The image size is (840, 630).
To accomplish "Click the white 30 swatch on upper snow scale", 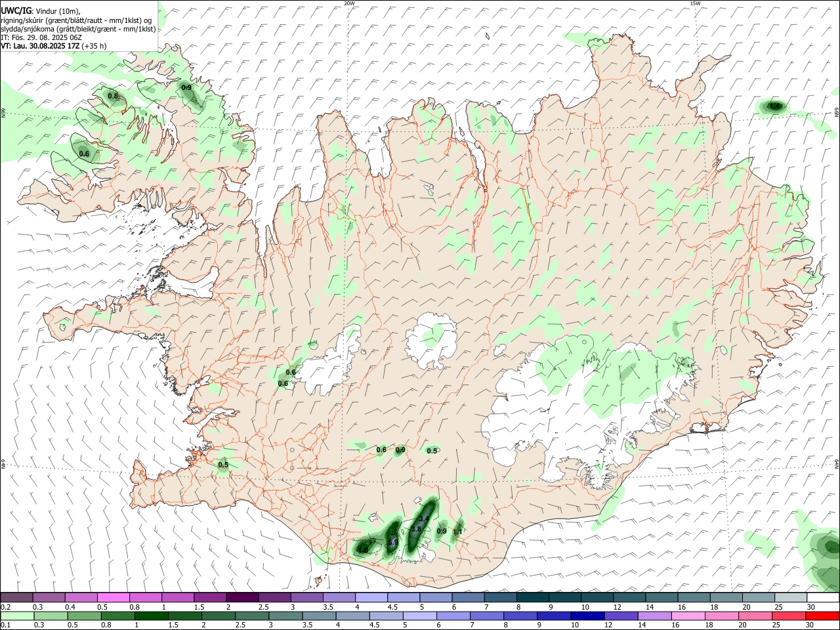I will coord(822,597).
